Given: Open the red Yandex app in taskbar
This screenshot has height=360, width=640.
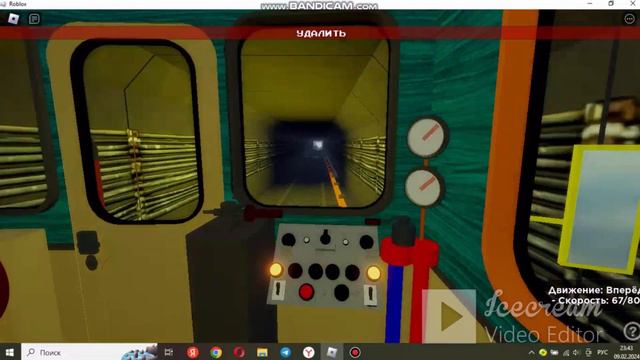Looking at the screenshot, I should (193, 352).
